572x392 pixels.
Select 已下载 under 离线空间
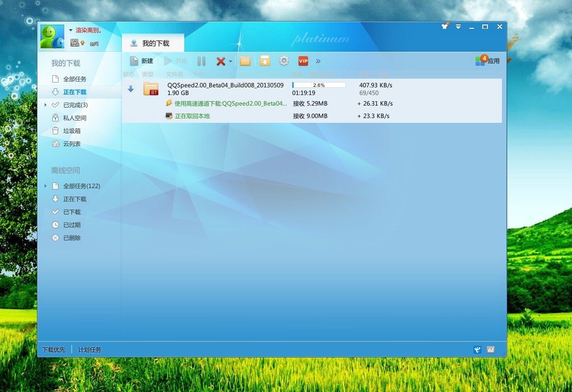tap(71, 212)
